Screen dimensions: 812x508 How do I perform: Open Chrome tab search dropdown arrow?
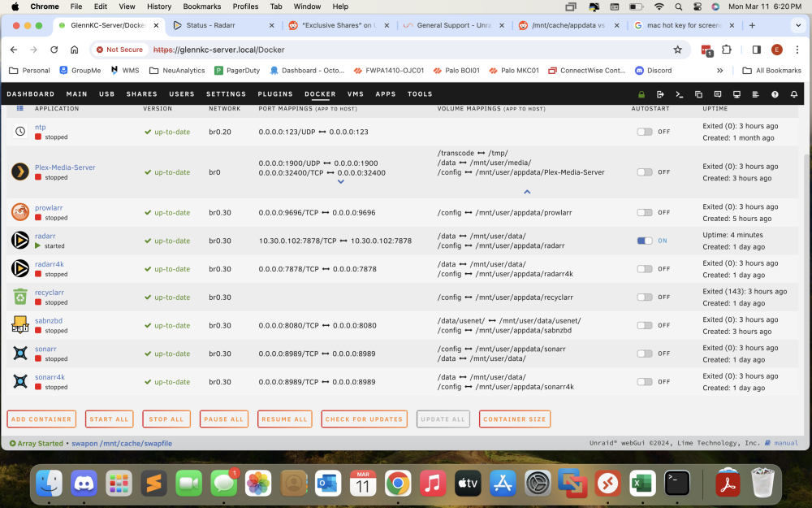point(798,25)
